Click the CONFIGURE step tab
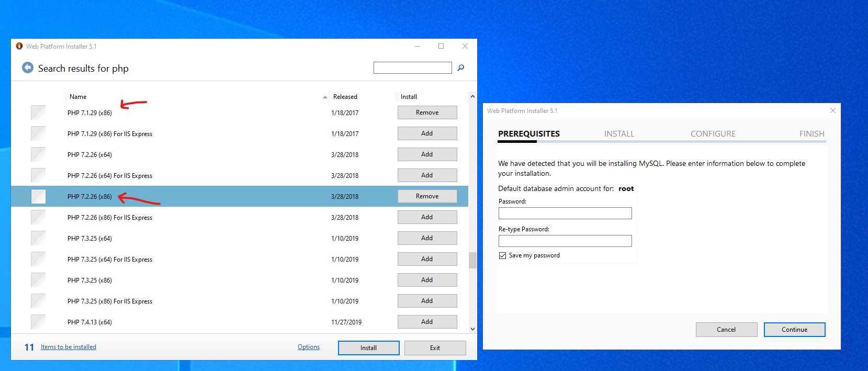The width and height of the screenshot is (868, 371). (713, 134)
